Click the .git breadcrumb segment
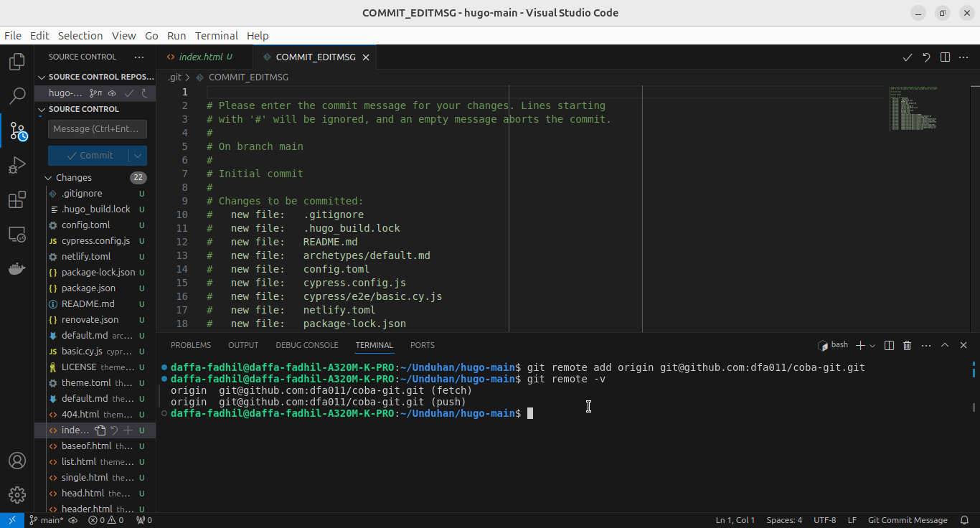Image resolution: width=980 pixels, height=528 pixels. tap(175, 77)
